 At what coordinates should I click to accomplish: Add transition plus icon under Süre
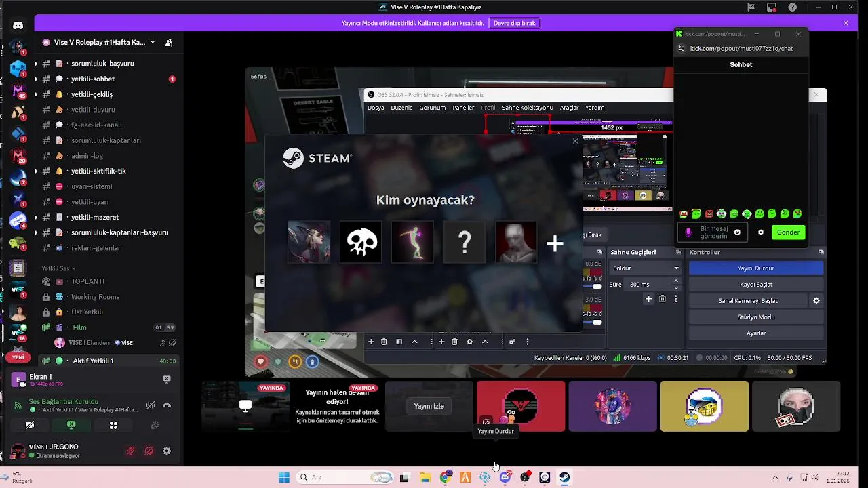pyautogui.click(x=649, y=299)
